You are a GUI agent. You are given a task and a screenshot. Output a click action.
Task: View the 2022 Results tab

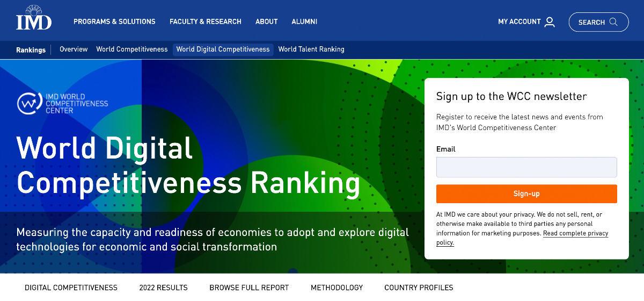point(163,288)
